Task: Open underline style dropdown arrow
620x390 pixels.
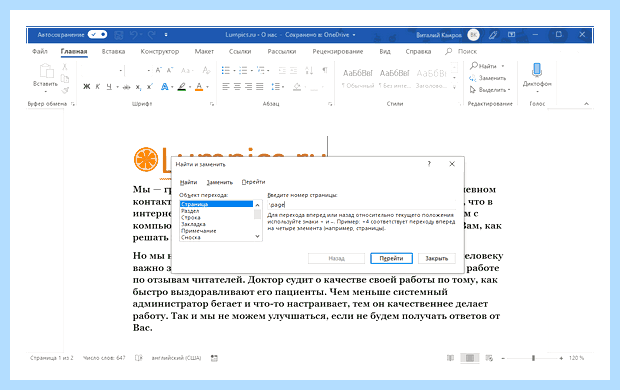Action: click(x=117, y=87)
